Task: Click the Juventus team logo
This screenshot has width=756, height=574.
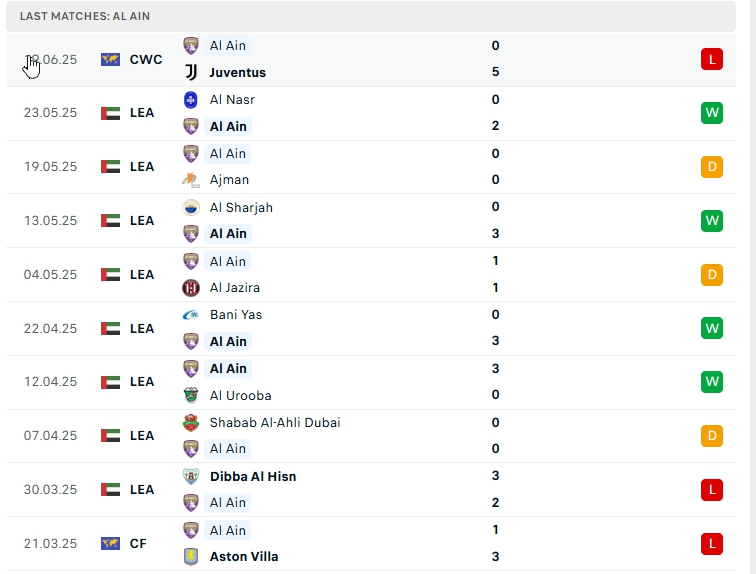Action: tap(191, 72)
